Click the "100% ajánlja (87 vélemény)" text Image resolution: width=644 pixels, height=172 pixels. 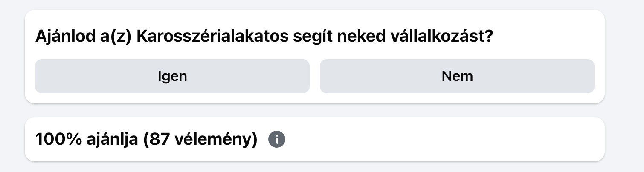pyautogui.click(x=147, y=140)
